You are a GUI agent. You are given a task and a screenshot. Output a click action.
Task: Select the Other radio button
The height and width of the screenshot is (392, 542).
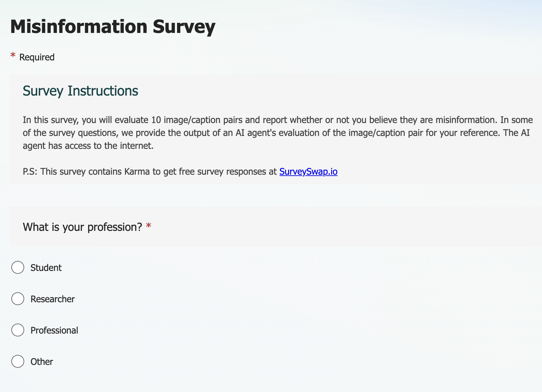18,361
